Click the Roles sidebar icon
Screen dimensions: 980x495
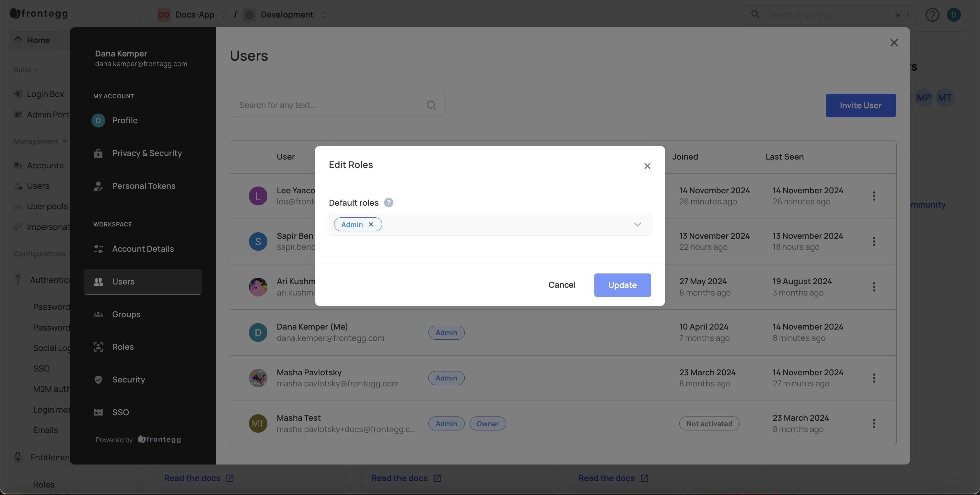[x=98, y=347]
